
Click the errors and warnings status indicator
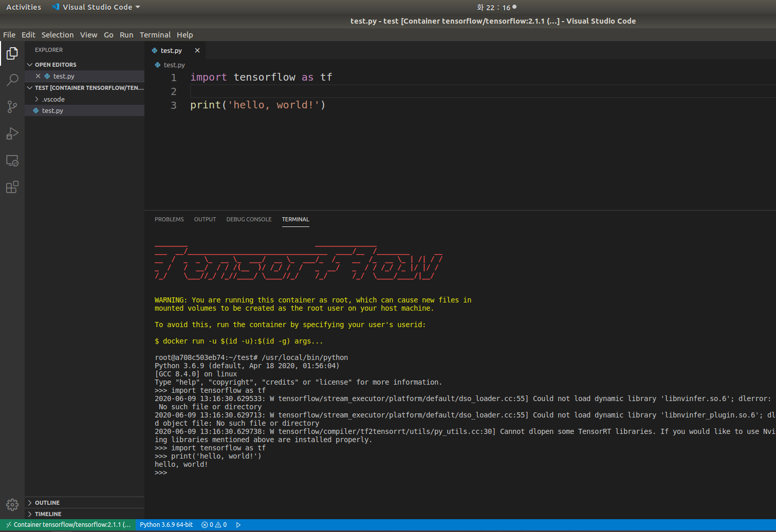pyautogui.click(x=214, y=525)
